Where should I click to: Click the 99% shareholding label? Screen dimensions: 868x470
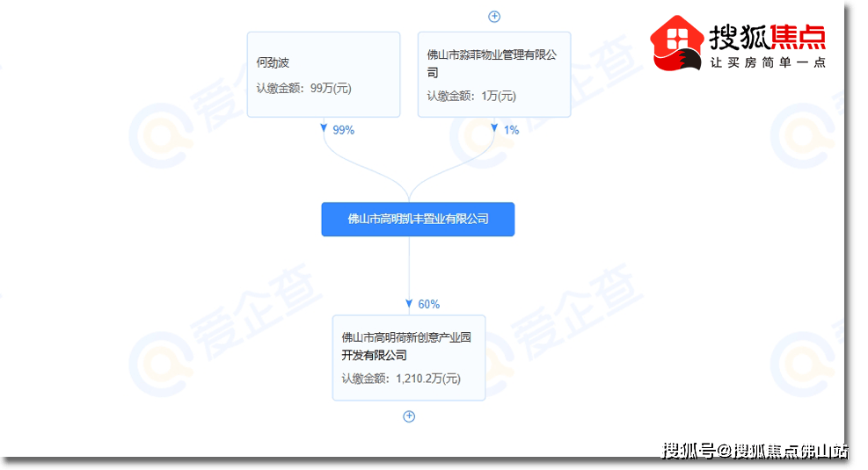(343, 130)
